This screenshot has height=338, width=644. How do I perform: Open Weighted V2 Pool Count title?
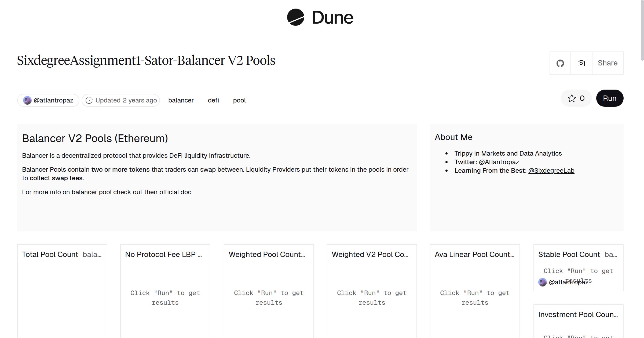click(x=370, y=255)
